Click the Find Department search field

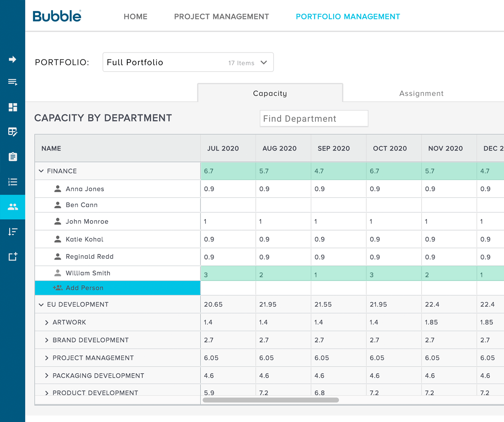[314, 119]
